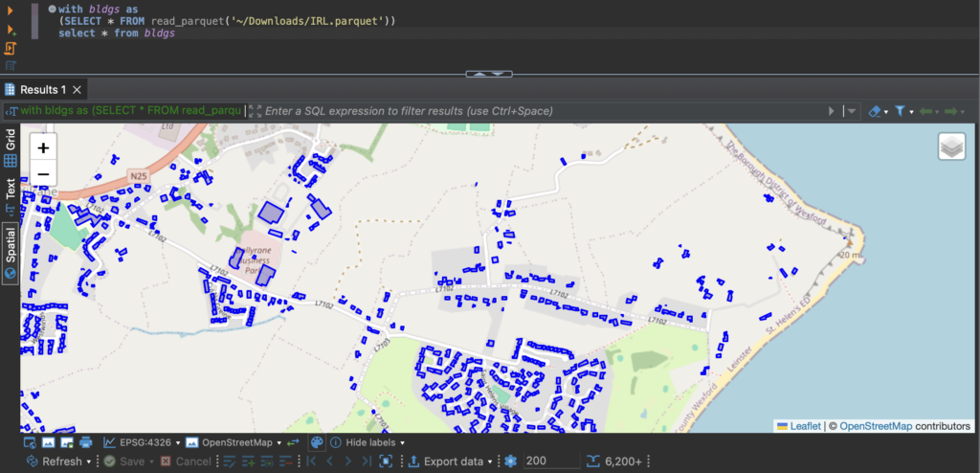The width and height of the screenshot is (980, 473).
Task: Click the Save button
Action: click(x=124, y=462)
